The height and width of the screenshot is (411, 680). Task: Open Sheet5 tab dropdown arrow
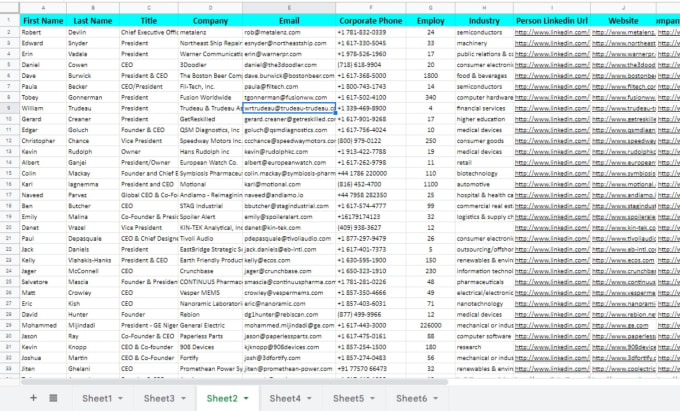tap(373, 398)
